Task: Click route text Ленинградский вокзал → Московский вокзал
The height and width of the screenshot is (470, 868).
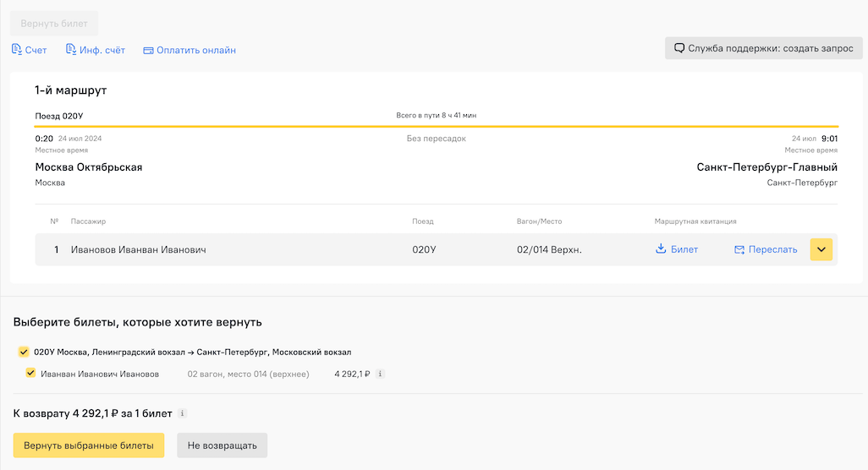Action: click(193, 352)
